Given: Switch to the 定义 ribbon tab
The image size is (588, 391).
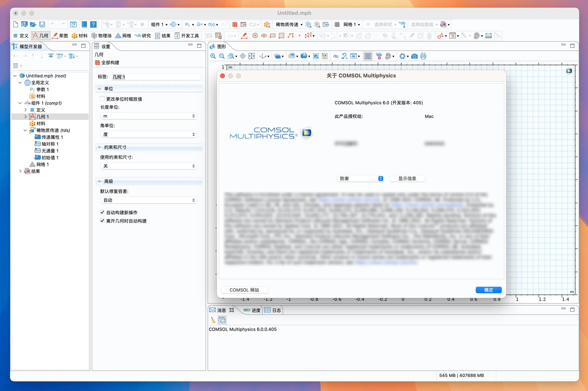Looking at the screenshot, I should tap(21, 36).
